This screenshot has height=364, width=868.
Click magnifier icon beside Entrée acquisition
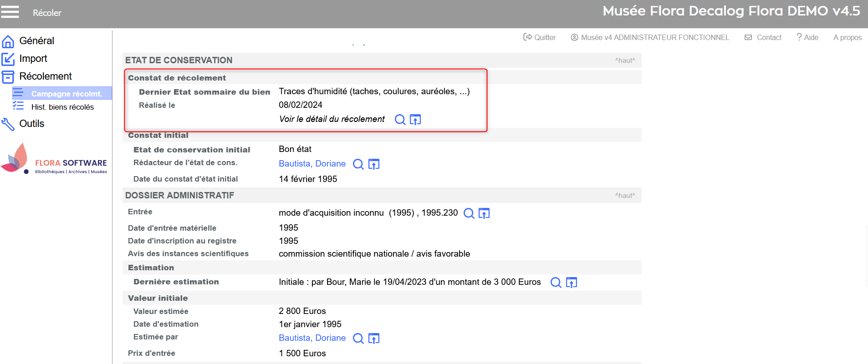[x=469, y=213]
